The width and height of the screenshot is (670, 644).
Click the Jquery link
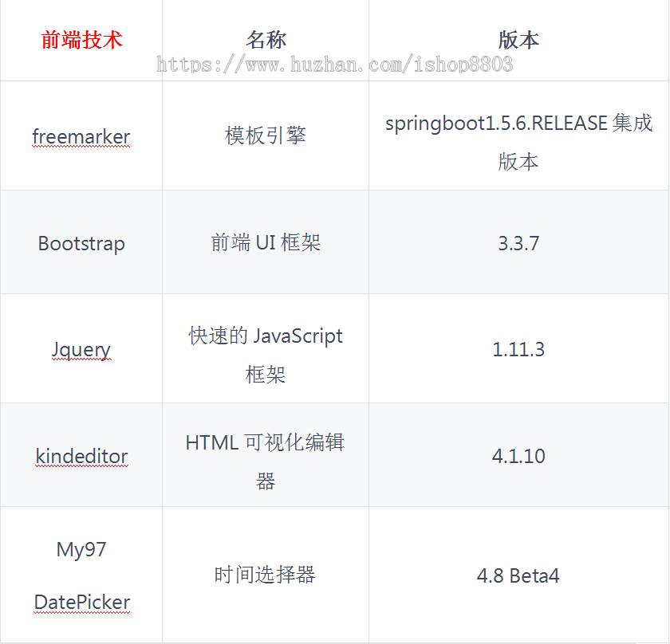[81, 349]
